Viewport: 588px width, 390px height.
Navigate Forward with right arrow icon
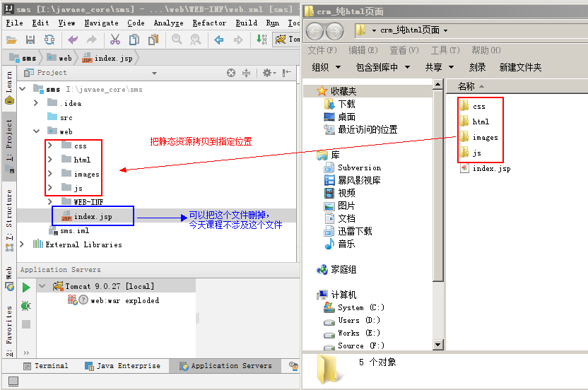point(237,40)
